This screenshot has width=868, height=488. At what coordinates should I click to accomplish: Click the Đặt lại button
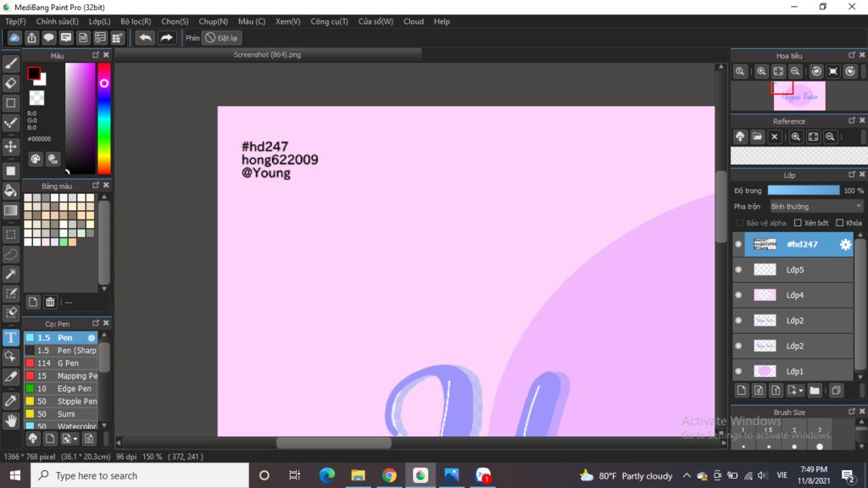[x=222, y=37]
